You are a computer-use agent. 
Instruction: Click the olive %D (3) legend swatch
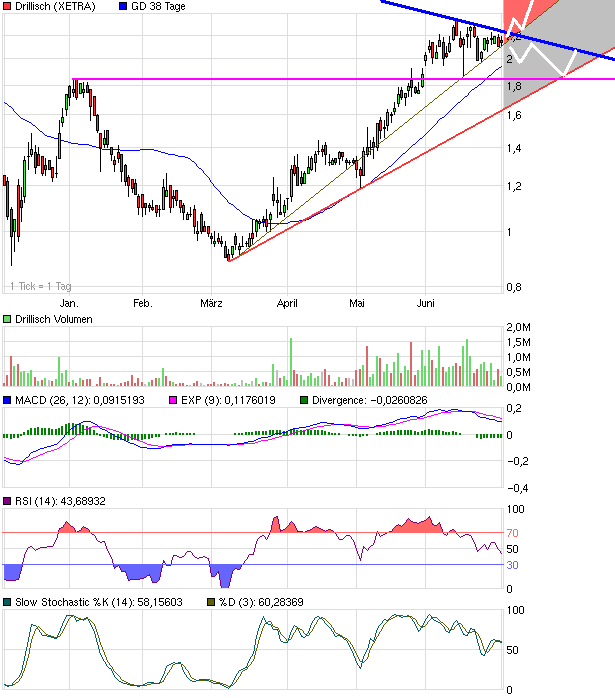(x=211, y=602)
